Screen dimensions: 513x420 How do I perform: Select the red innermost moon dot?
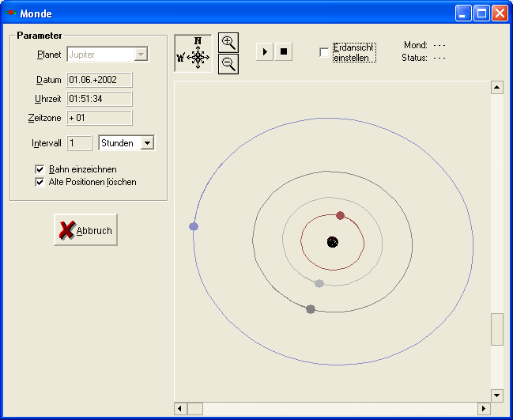(340, 215)
